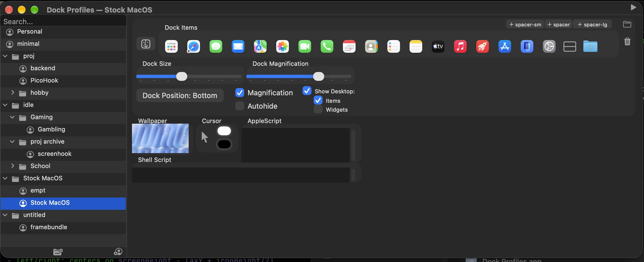Click the trash icon to delete item
The width and height of the screenshot is (644, 262).
point(627,41)
